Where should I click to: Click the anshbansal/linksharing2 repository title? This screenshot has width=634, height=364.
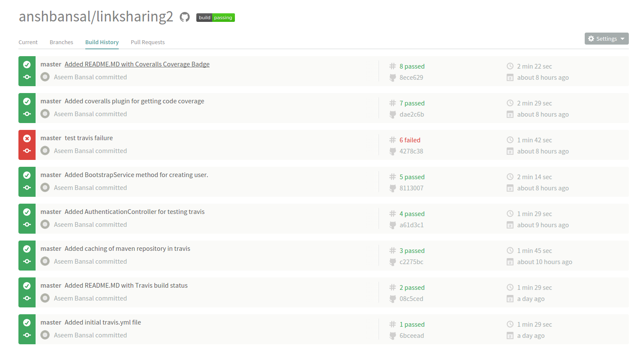pyautogui.click(x=96, y=16)
